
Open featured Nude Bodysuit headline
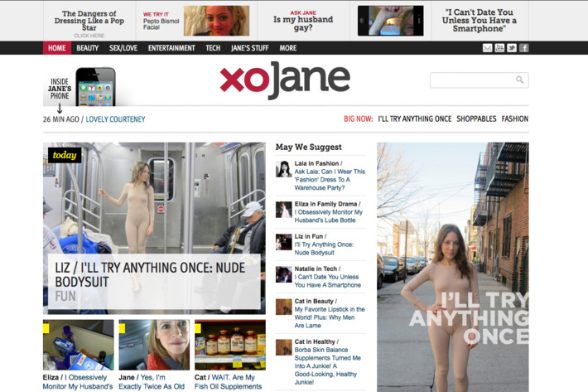pyautogui.click(x=150, y=275)
